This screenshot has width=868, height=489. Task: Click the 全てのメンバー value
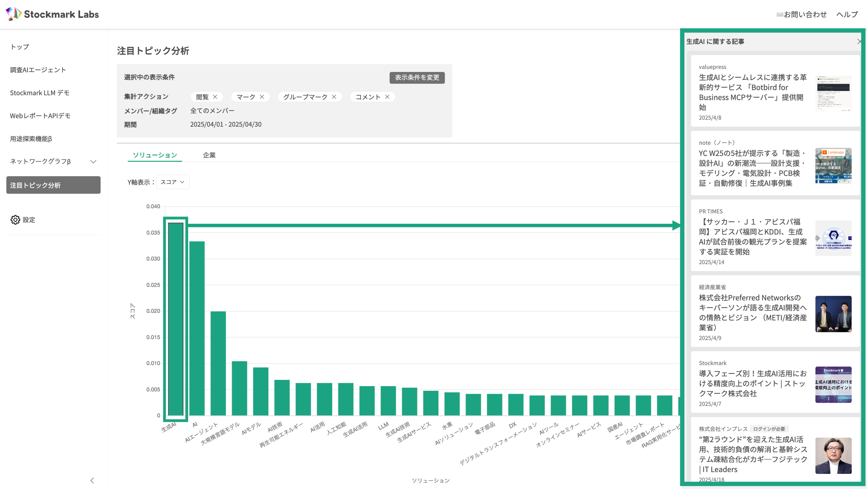pos(212,111)
